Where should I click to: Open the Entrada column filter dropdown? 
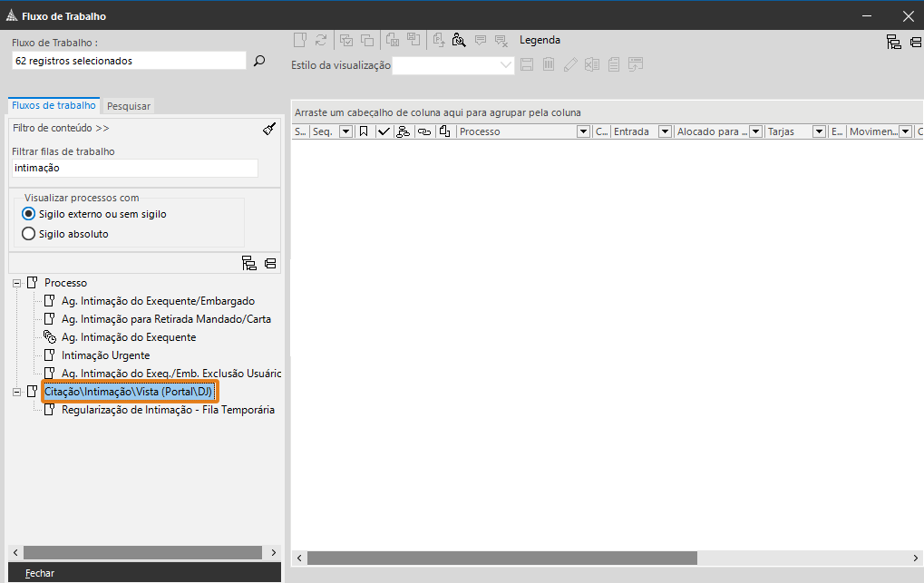click(x=665, y=131)
